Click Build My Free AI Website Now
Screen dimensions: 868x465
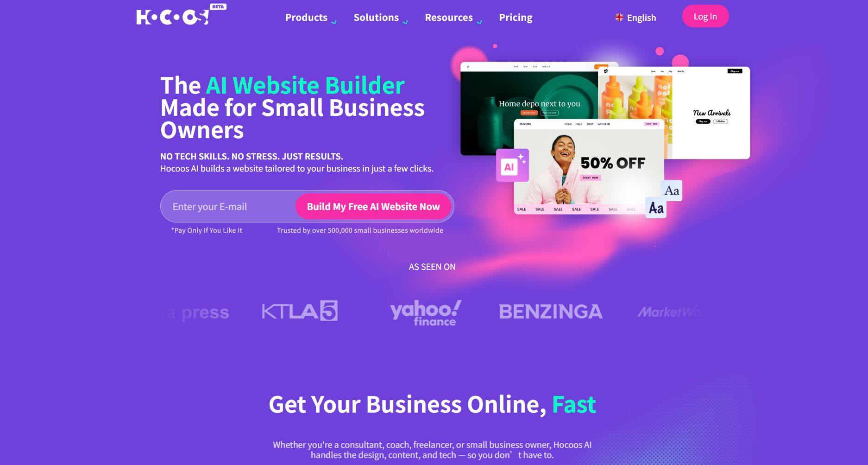coord(373,206)
